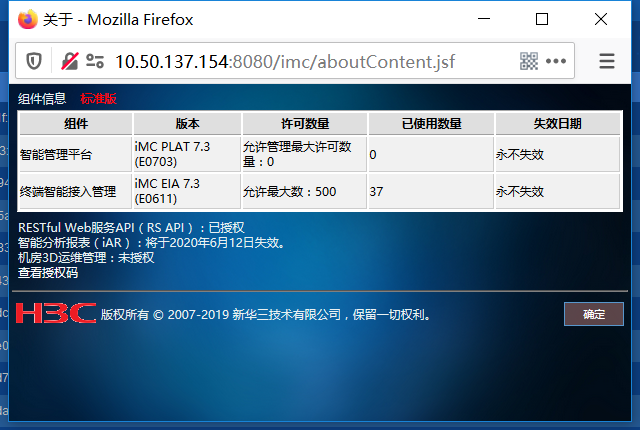Screen dimensions: 640x430
Task: Click the iMC EIA 7.3 (E0611) cell
Action: pos(187,191)
